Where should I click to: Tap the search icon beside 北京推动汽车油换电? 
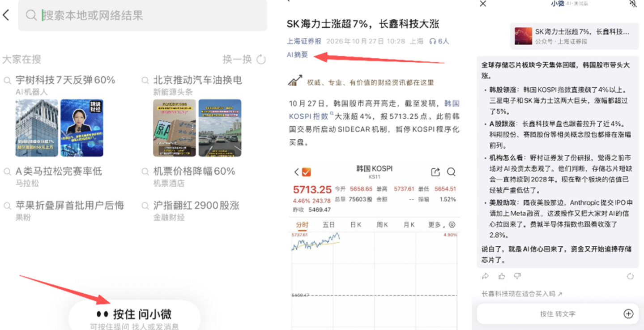[x=145, y=81]
